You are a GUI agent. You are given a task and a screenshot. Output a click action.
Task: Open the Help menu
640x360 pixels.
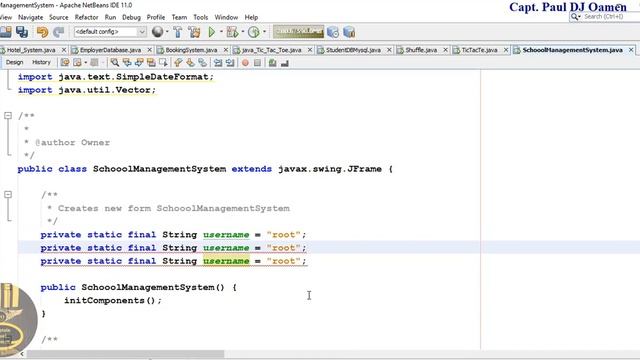pyautogui.click(x=251, y=18)
